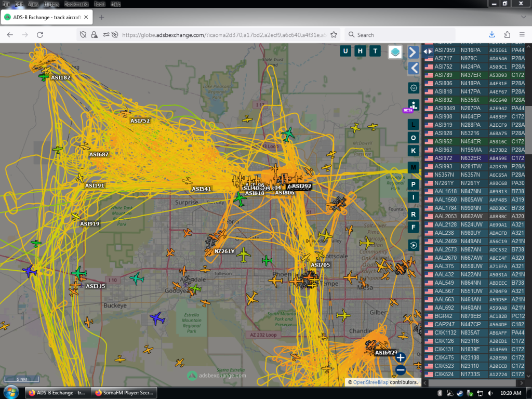This screenshot has width=532, height=399.
Task: Open the Bookmarks menu
Action: [x=76, y=4]
